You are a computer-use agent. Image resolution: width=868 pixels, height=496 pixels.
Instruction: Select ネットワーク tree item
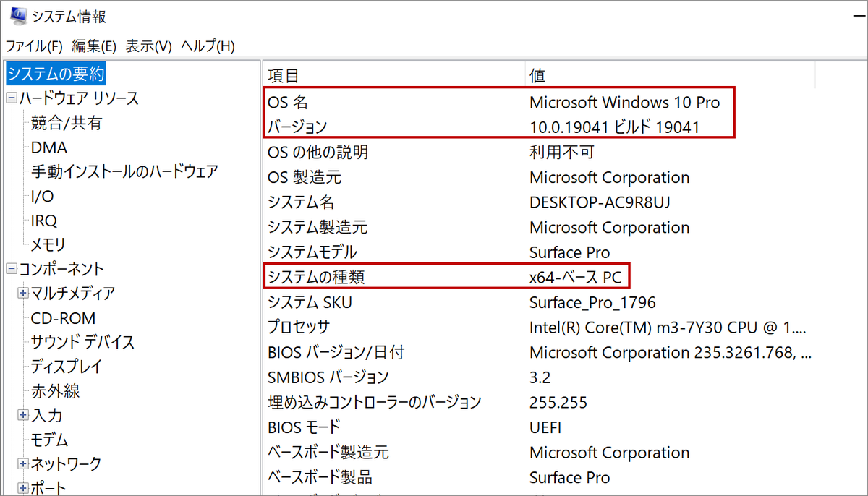(x=66, y=463)
